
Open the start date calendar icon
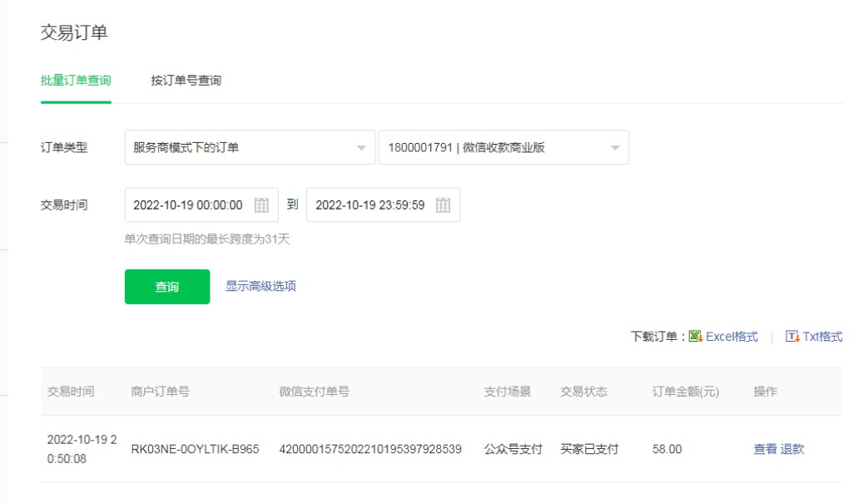click(x=261, y=205)
